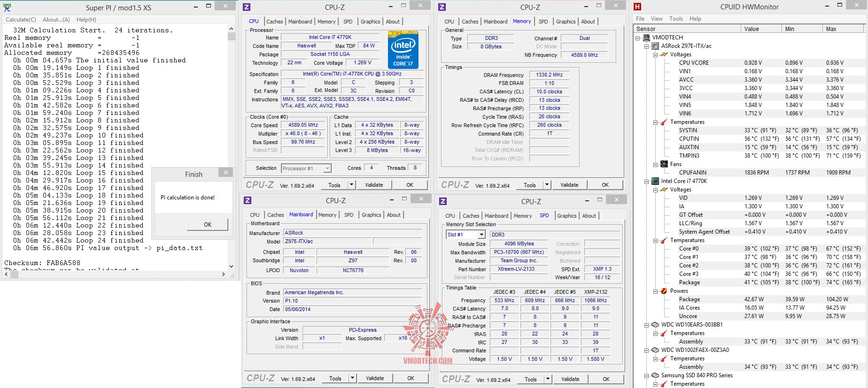Collapse the Fans node
Screen dimensions: 868x388
656,165
